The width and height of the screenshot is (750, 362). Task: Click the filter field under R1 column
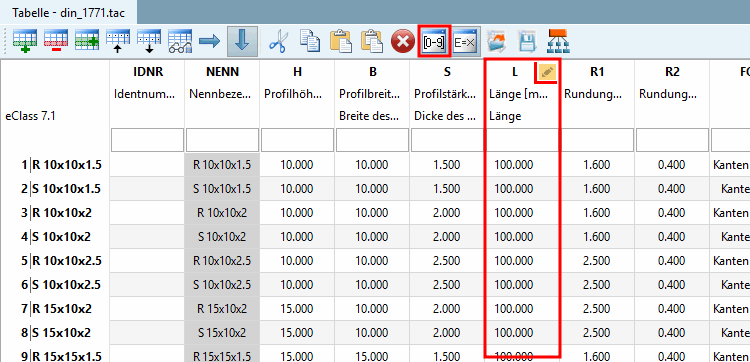pos(597,140)
